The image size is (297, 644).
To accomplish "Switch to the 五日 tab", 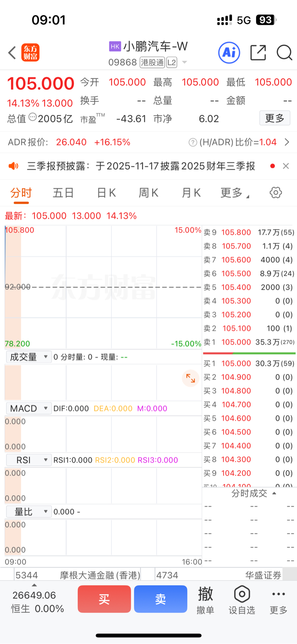I will tap(63, 192).
